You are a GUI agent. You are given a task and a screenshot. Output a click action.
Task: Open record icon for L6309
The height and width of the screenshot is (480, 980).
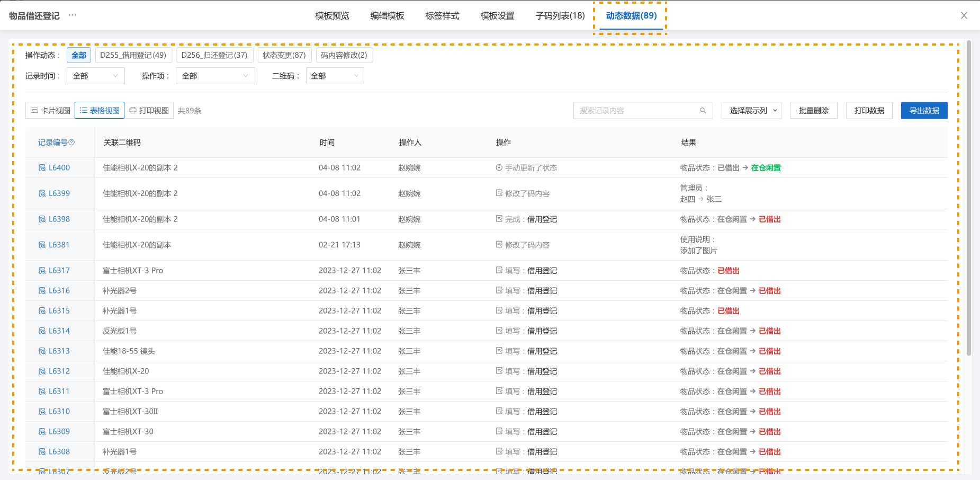click(x=42, y=432)
